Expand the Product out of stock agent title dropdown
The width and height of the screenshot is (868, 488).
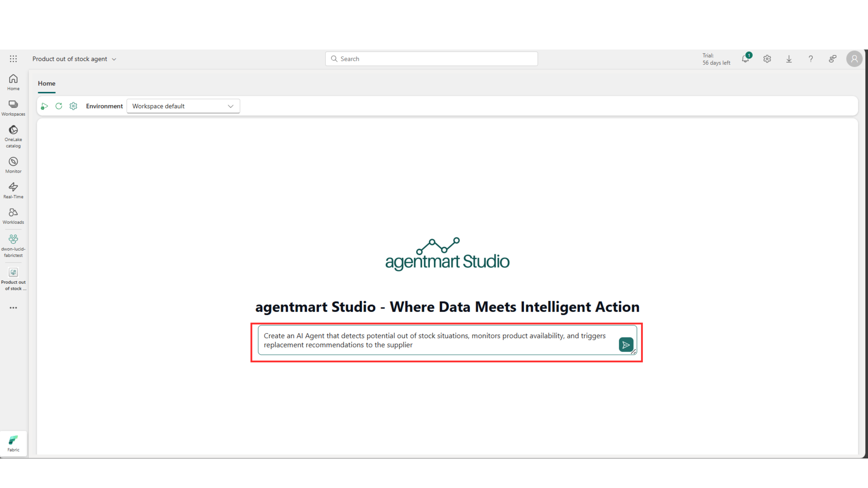point(114,59)
